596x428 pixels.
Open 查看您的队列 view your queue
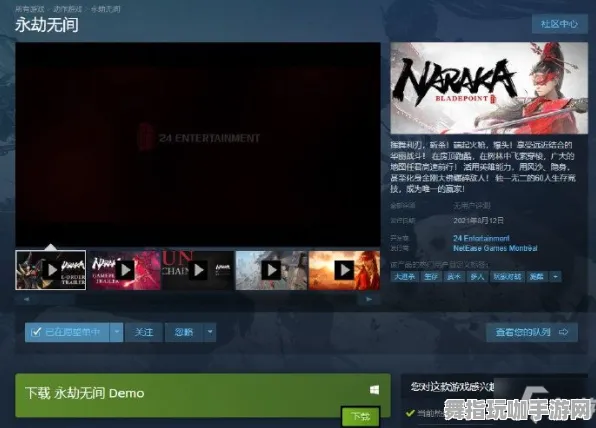tap(532, 332)
